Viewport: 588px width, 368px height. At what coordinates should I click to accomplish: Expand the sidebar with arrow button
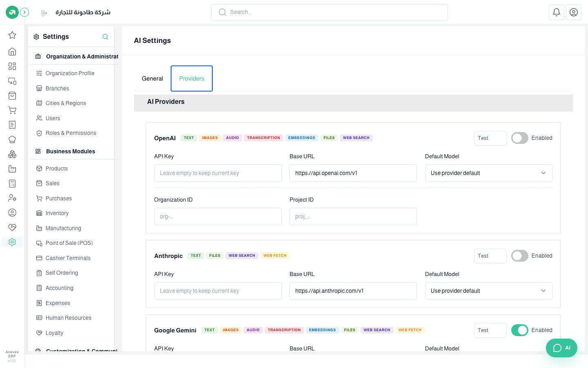coord(24,12)
